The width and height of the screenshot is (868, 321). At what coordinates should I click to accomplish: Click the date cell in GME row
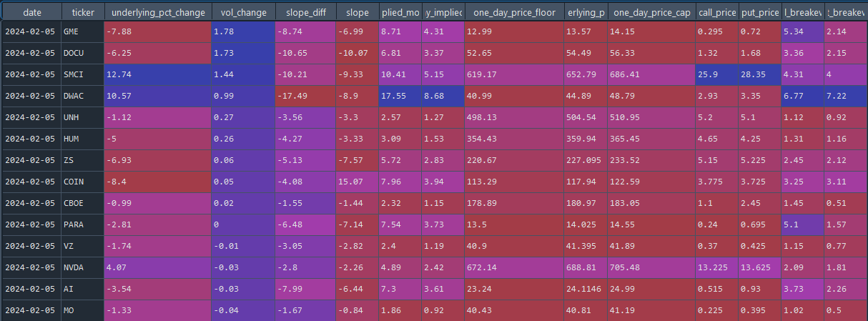click(x=31, y=32)
